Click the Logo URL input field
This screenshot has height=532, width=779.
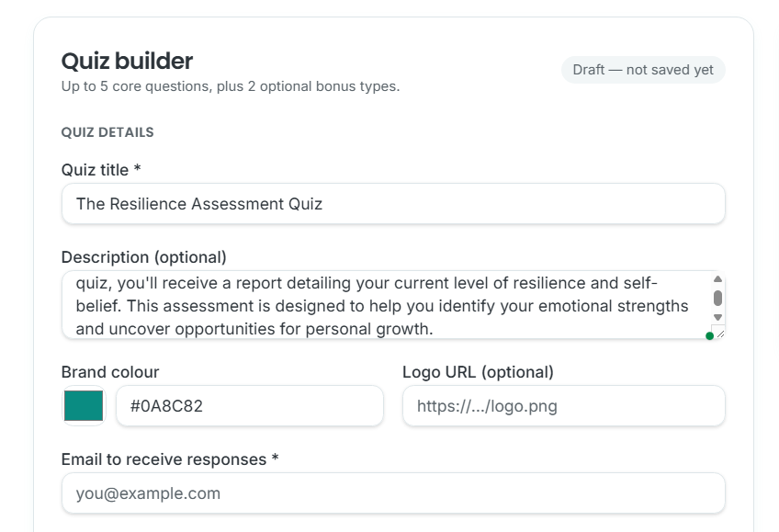click(x=564, y=406)
